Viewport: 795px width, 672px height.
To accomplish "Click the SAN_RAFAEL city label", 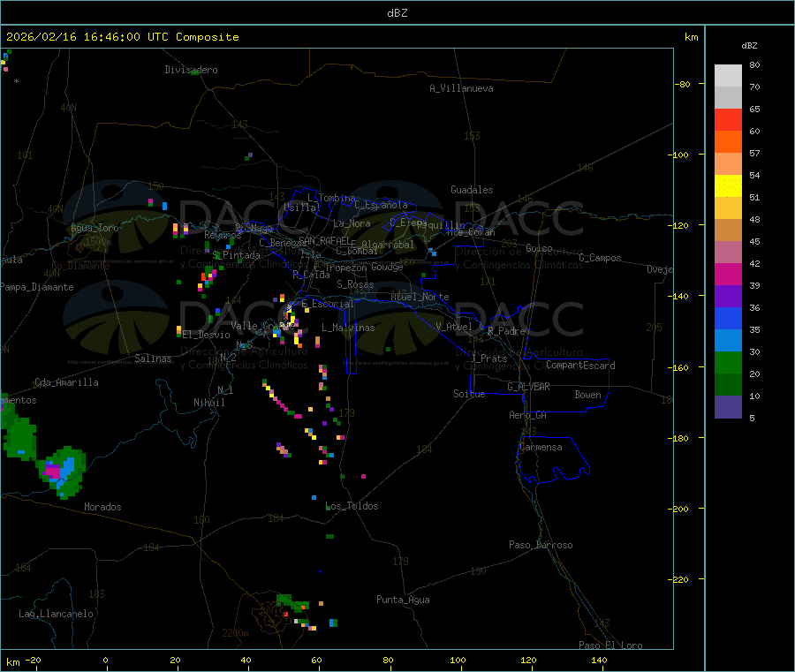I will tap(324, 240).
